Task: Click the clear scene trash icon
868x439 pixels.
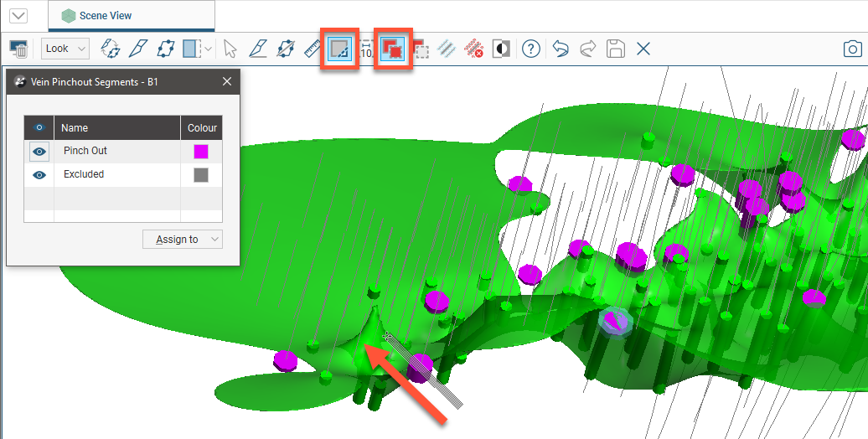Action: click(20, 49)
